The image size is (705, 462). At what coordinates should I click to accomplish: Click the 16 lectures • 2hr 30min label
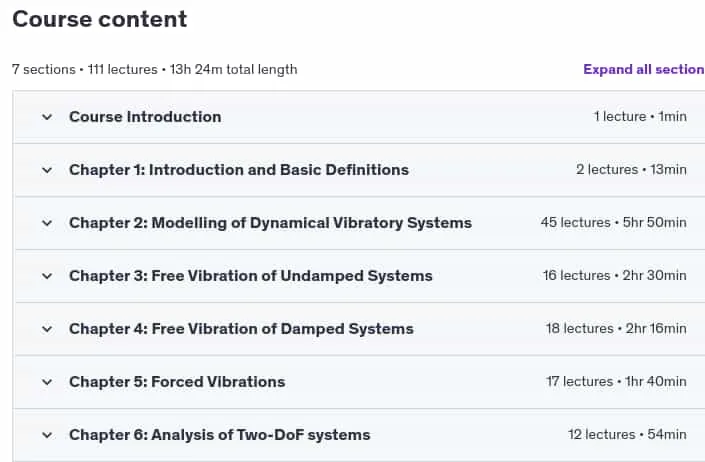[x=614, y=275]
